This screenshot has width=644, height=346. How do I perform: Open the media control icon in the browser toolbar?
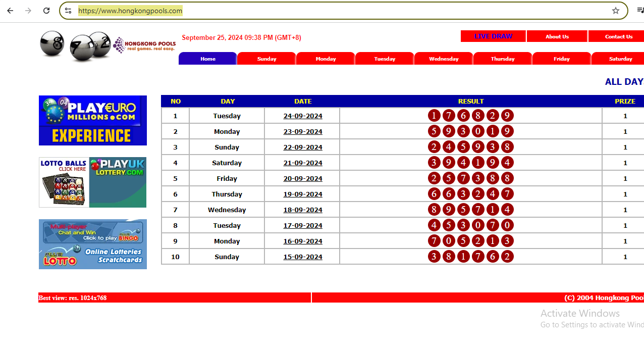click(x=640, y=11)
